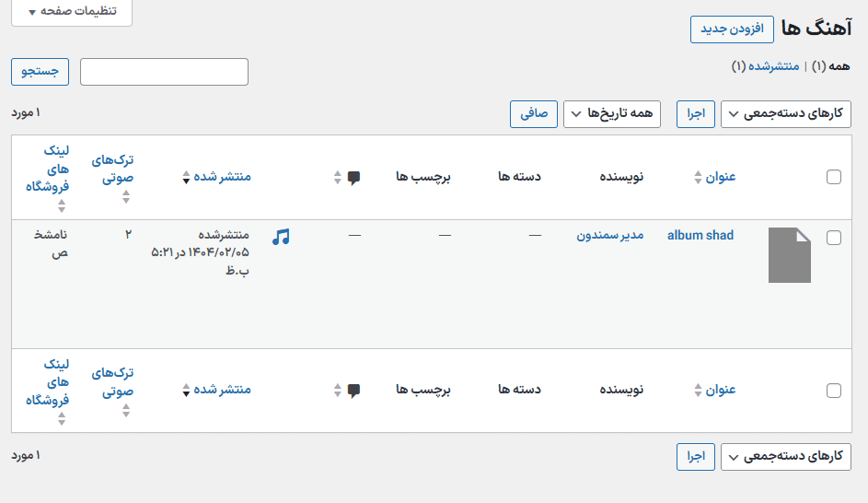Click the published date ۱۴۰۴/۰۲/۰۵ text

(219, 252)
